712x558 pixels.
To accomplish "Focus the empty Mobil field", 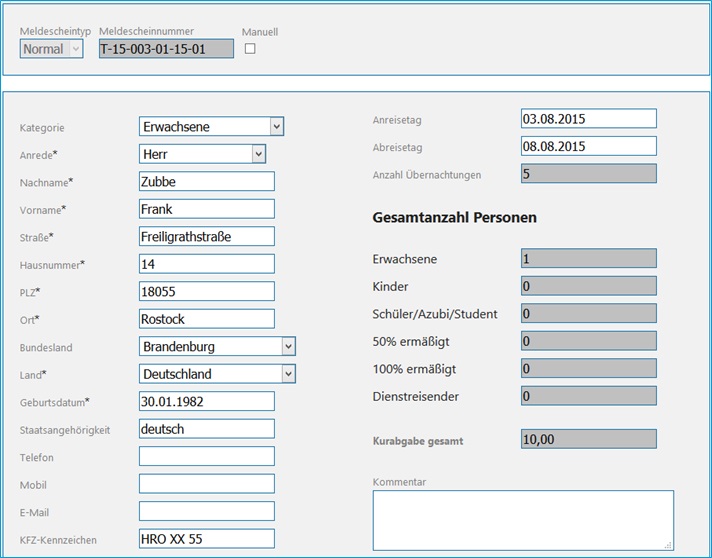I will 207,484.
